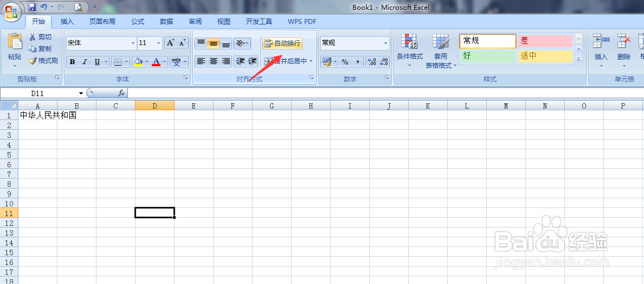This screenshot has width=644, height=284.
Task: Open the 开发工具 tab
Action: pos(259,22)
